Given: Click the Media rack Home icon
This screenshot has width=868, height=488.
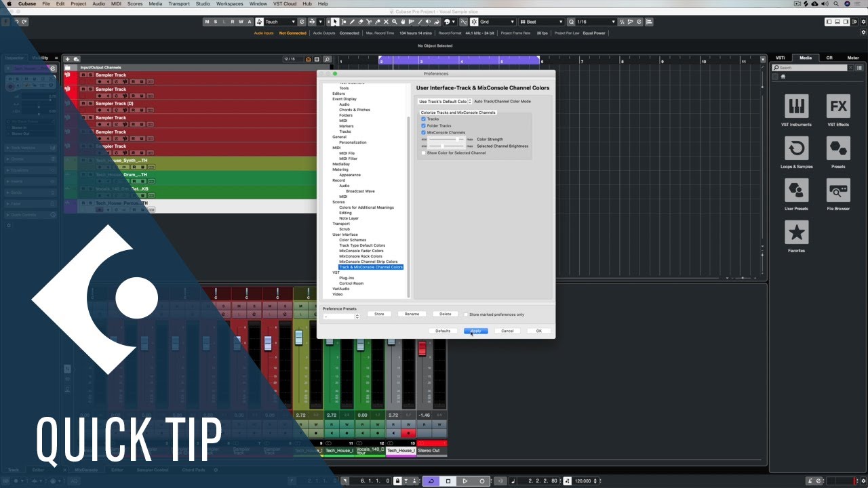Looking at the screenshot, I should 784,77.
